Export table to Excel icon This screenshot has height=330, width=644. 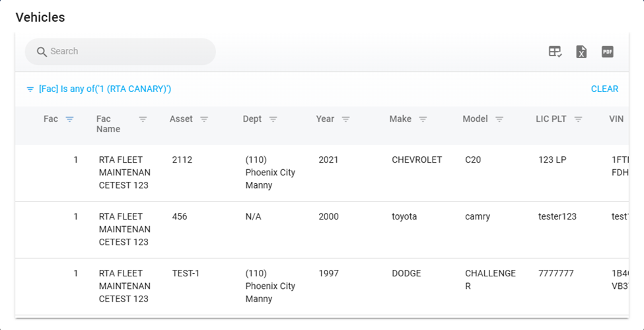click(x=581, y=52)
